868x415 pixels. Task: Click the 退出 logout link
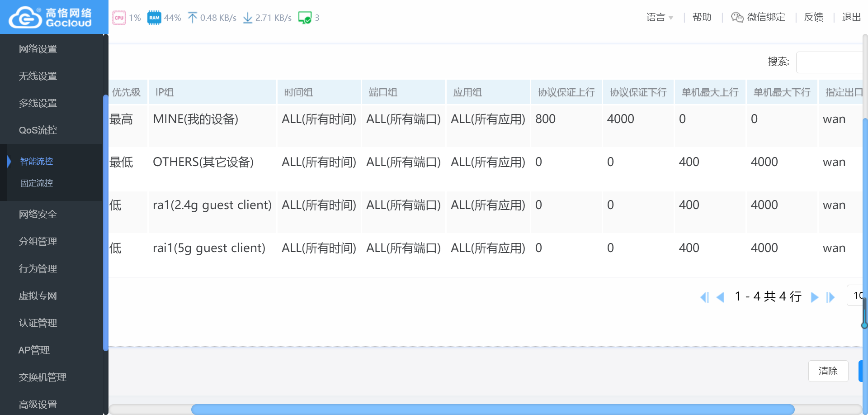851,17
